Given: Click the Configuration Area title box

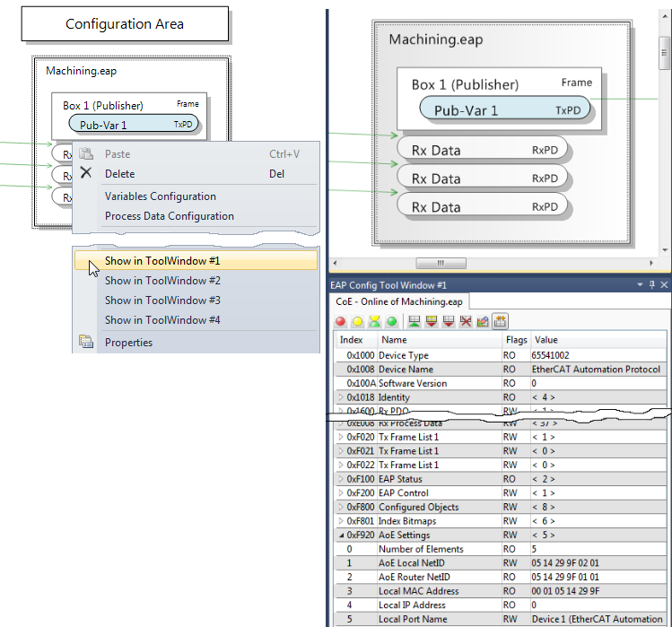Looking at the screenshot, I should pos(125,23).
